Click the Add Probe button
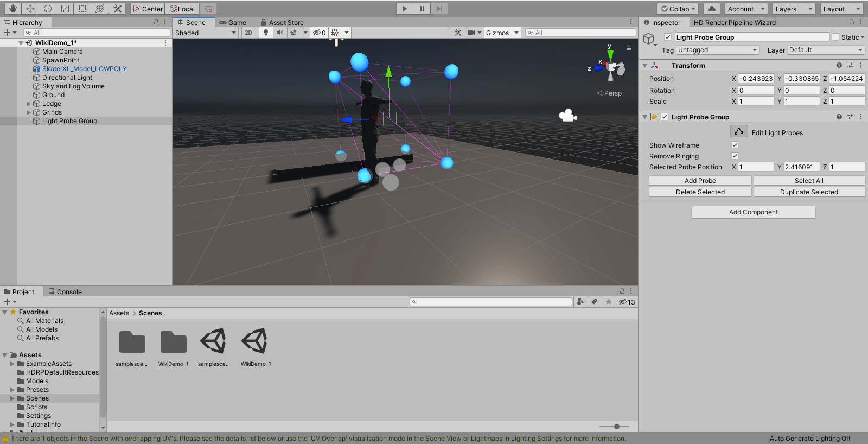This screenshot has width=868, height=444. click(700, 180)
